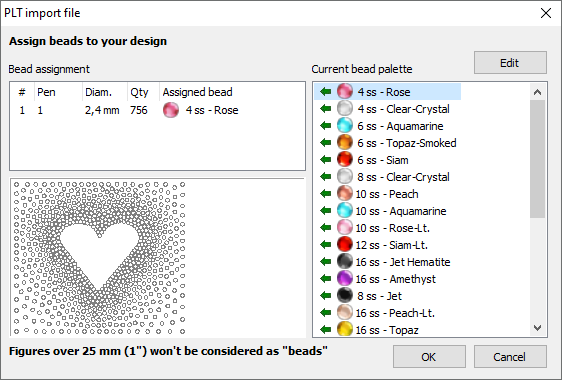This screenshot has height=380, width=562.
Task: Select the '12 ss - Siam-Lt.' palette entry
Action: 391,245
